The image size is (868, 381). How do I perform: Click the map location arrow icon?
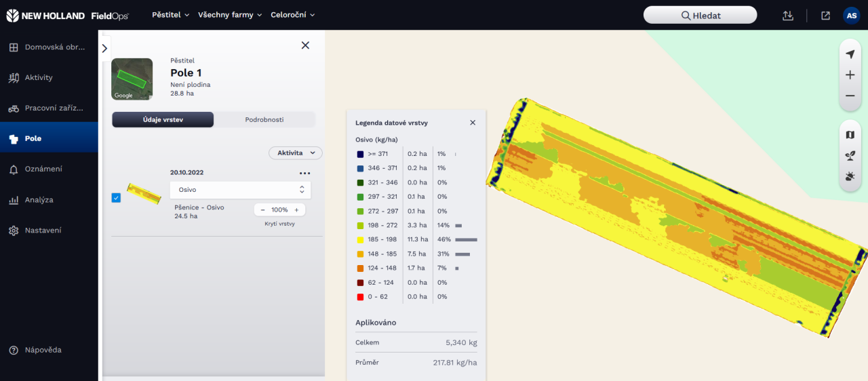tap(850, 54)
